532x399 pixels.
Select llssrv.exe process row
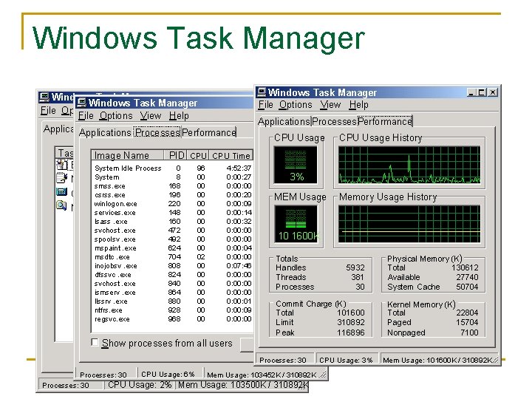coord(172,301)
